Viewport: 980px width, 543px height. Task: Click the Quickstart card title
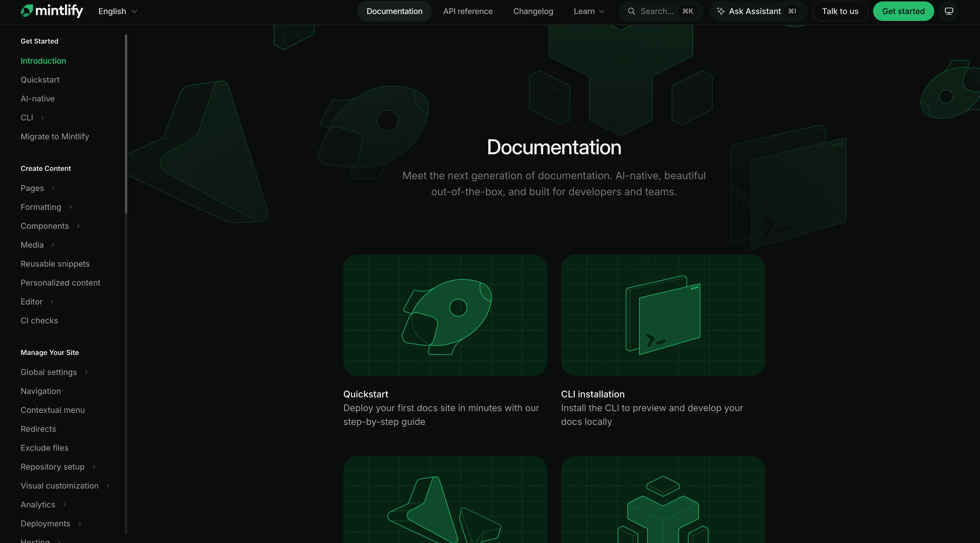coord(366,394)
